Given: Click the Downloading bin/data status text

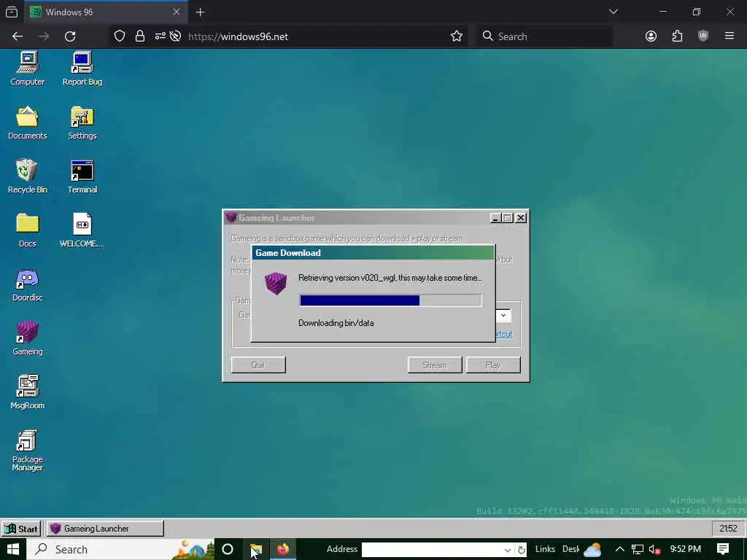Looking at the screenshot, I should pyautogui.click(x=336, y=323).
